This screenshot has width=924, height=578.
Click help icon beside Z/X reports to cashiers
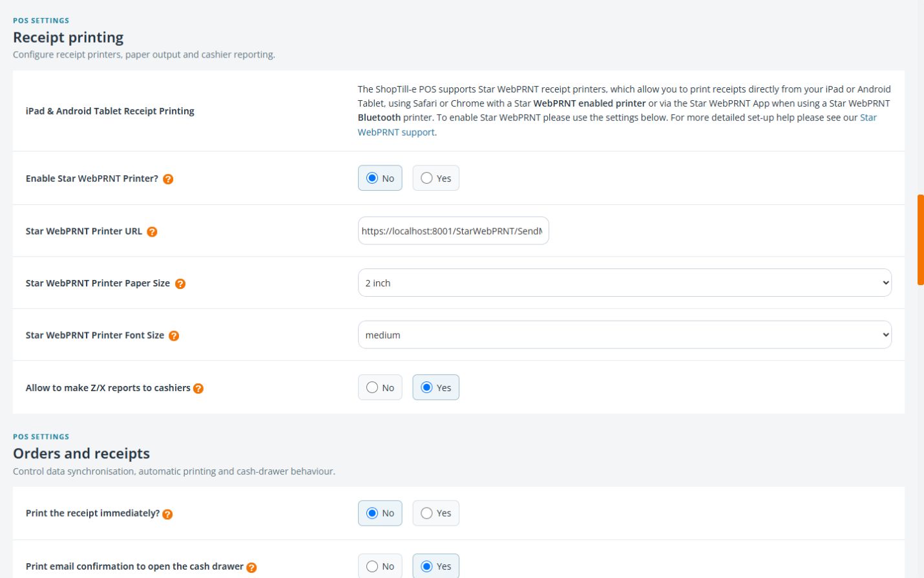(x=198, y=389)
